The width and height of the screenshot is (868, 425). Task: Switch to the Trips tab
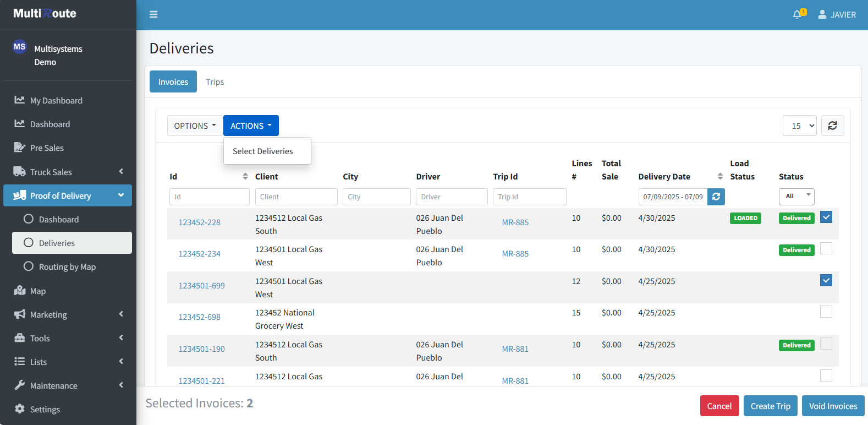click(215, 81)
